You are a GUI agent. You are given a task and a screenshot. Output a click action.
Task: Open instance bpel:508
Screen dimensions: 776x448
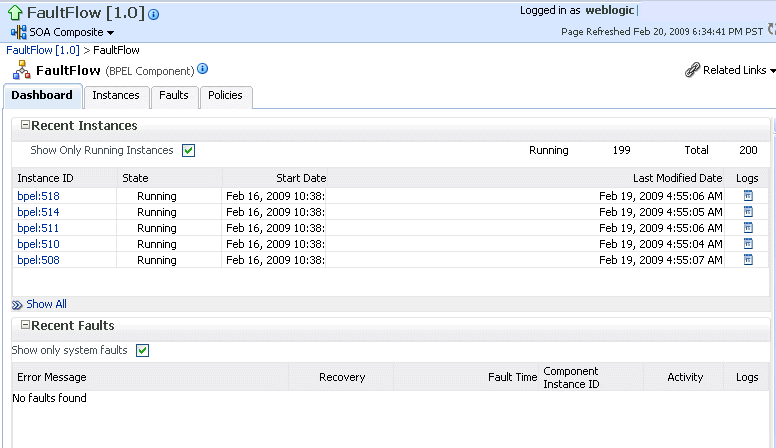click(38, 260)
